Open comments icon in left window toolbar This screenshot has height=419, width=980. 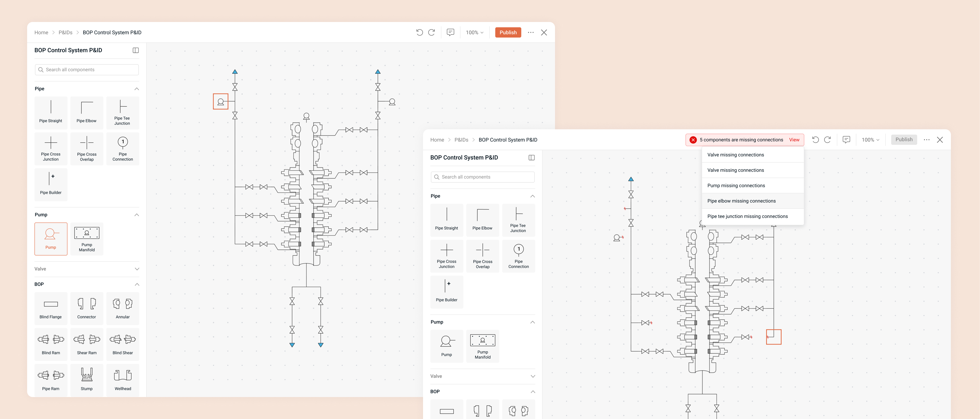pyautogui.click(x=450, y=32)
